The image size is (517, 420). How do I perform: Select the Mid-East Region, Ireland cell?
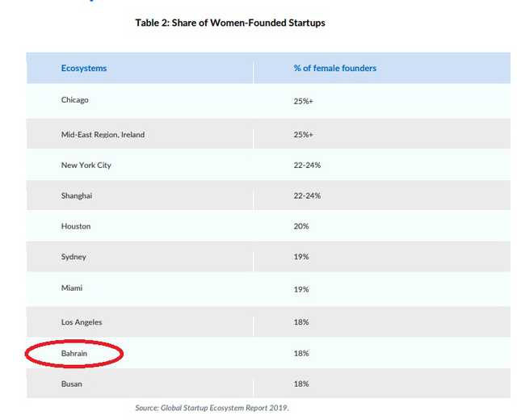[x=103, y=135]
